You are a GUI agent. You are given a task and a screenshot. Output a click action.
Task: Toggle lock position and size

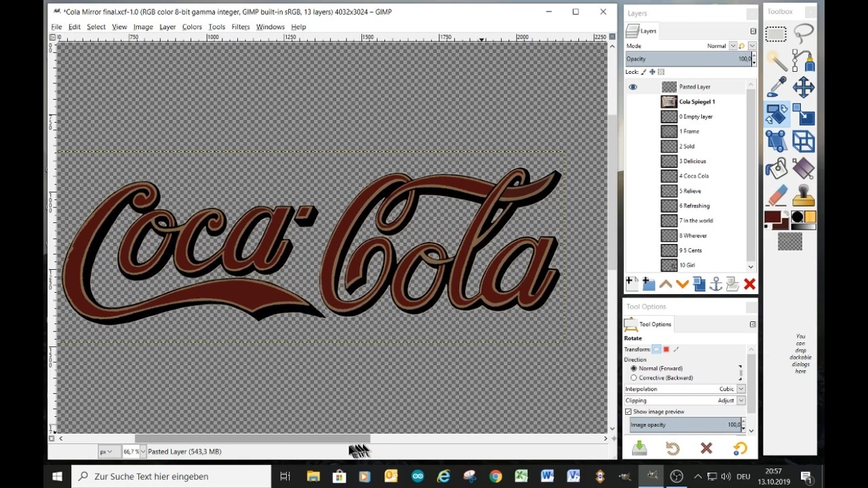point(652,72)
